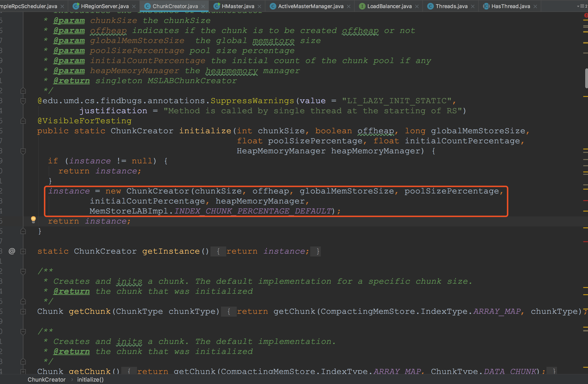Close the HMaster.java tab
The width and height of the screenshot is (588, 384).
[x=259, y=6]
